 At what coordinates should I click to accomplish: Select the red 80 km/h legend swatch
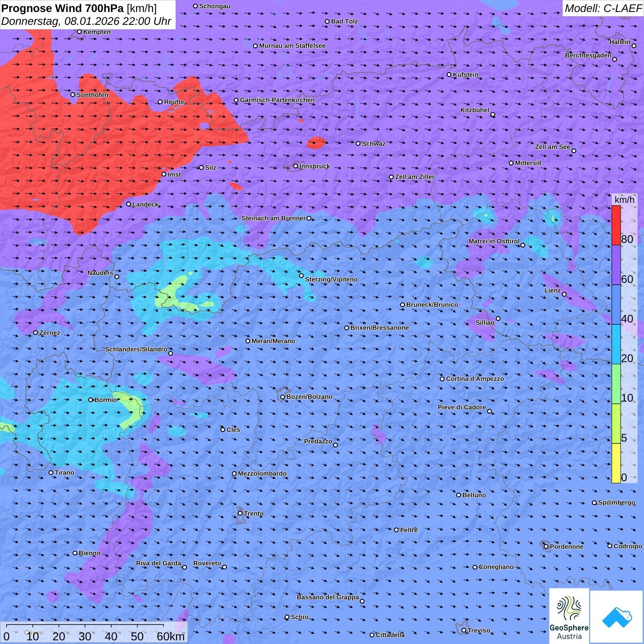[x=616, y=225]
